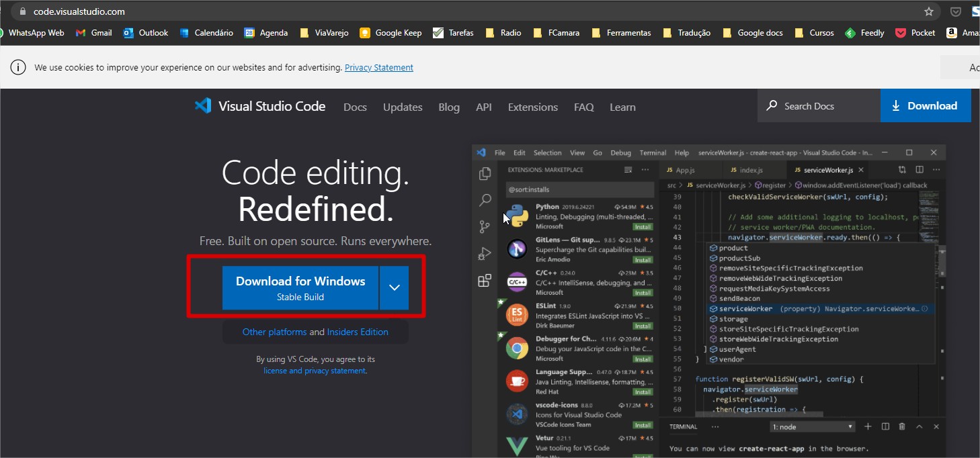Open the Tarefas bookmark
Viewport: 980px width, 458px height.
coord(453,32)
